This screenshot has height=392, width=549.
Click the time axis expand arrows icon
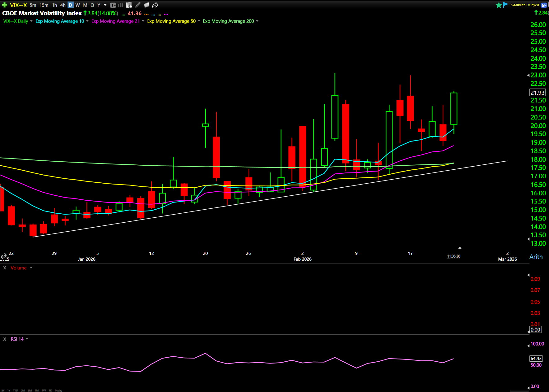coord(4,256)
